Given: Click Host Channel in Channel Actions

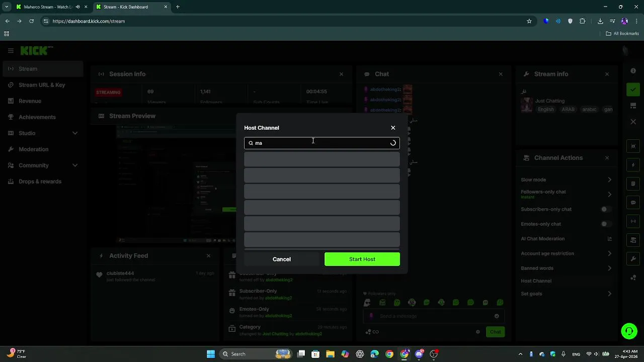Looking at the screenshot, I should (x=536, y=281).
